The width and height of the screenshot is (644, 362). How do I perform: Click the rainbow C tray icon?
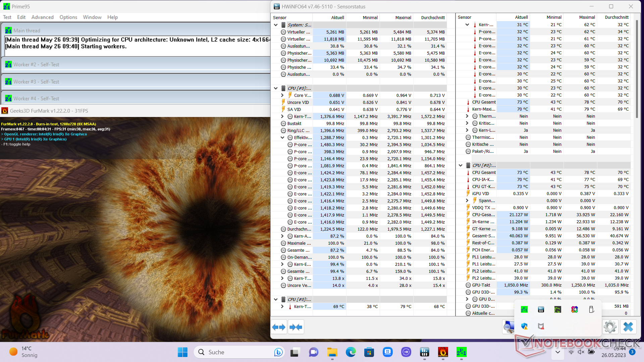[x=575, y=309]
